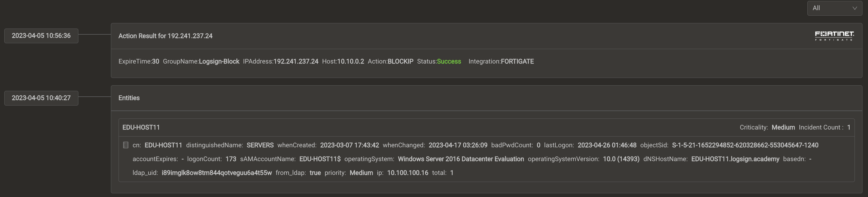This screenshot has height=197, width=868.
Task: Click the GroupName value Logsign-Block
Action: pos(219,61)
